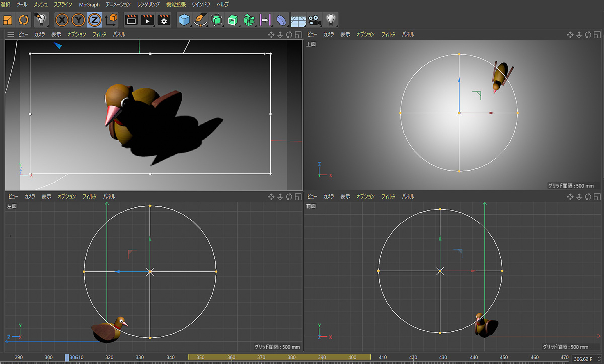This screenshot has width=604, height=364.
Task: Click the timeline playhead at frame 306
Action: point(67,357)
